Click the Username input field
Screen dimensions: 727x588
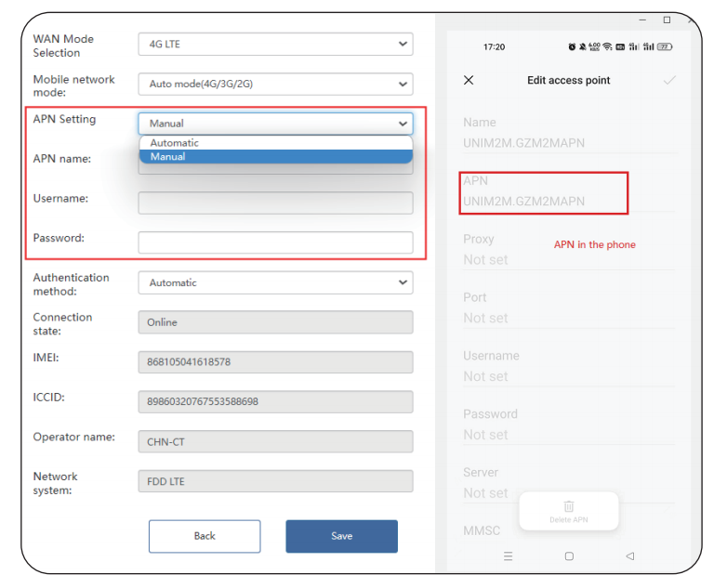tap(275, 203)
